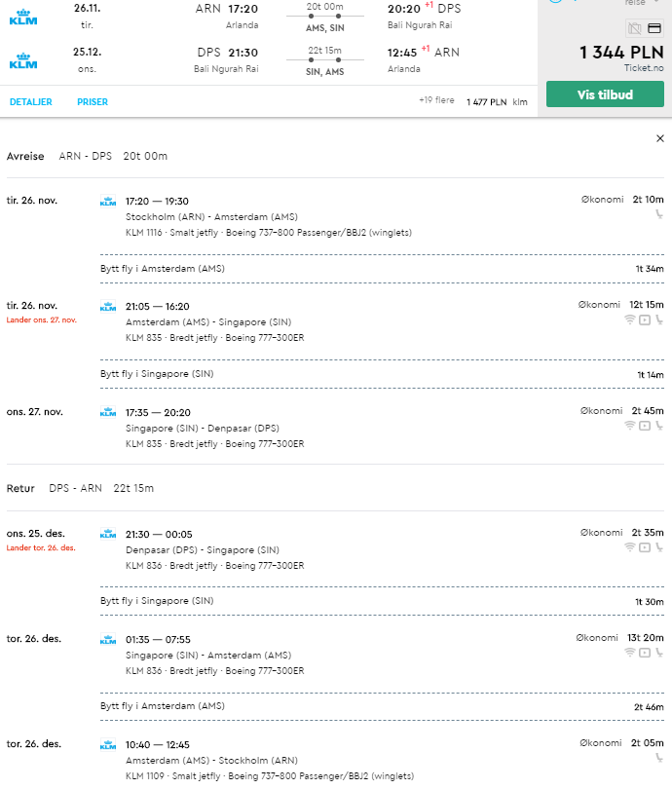Click KLM logo on 25.12. return row

(x=23, y=61)
